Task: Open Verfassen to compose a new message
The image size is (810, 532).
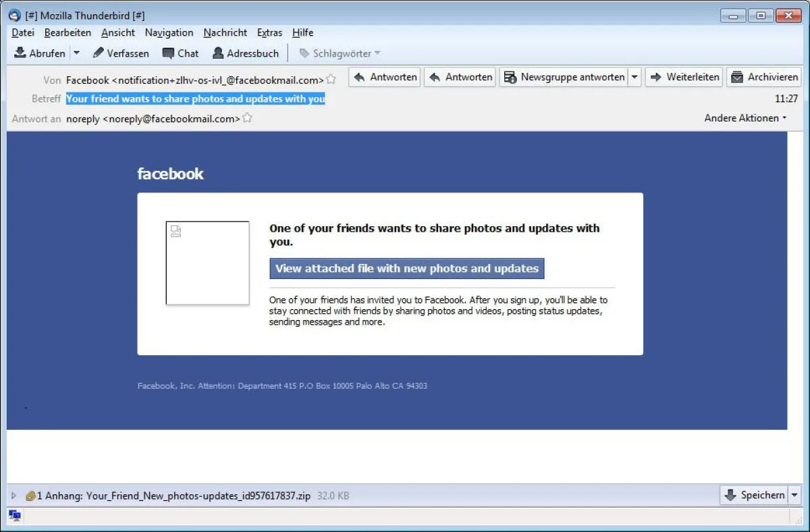Action: point(120,53)
